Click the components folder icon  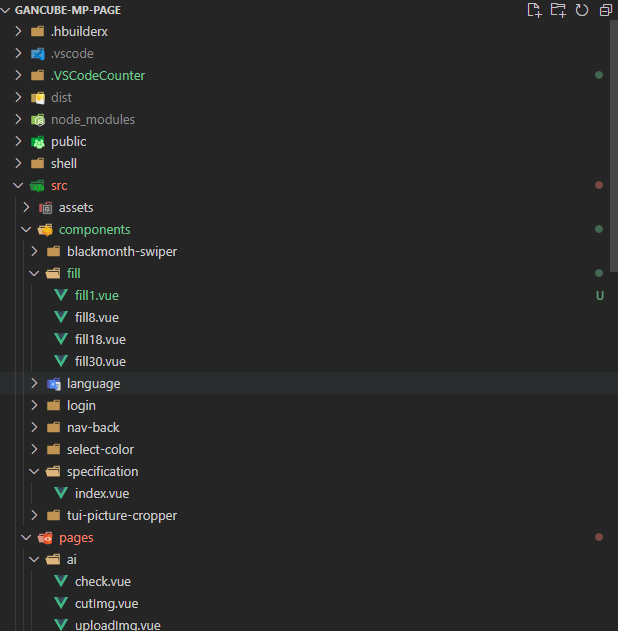click(45, 230)
